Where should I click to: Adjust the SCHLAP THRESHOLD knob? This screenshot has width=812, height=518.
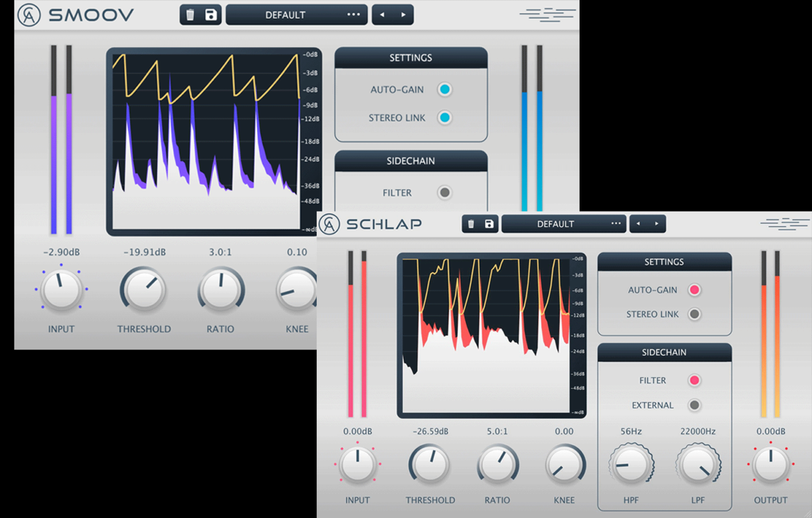pos(430,465)
